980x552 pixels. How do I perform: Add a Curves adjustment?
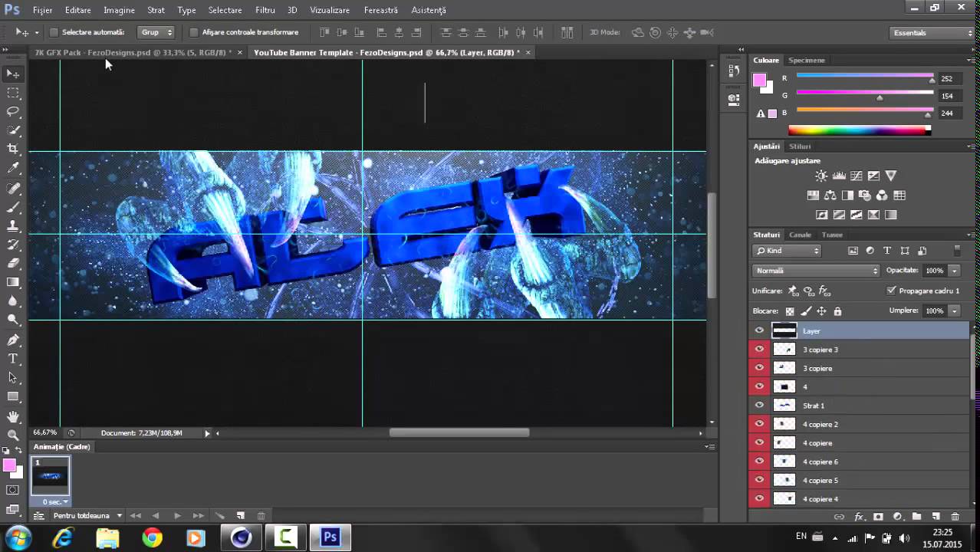click(857, 176)
